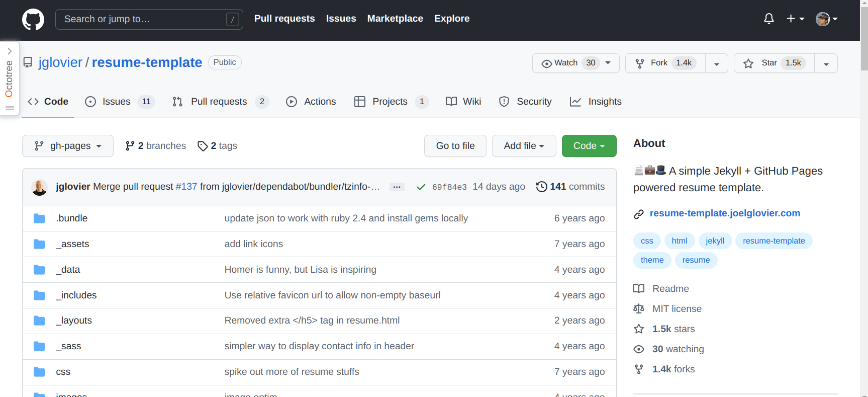View the 2 tags link
The image size is (868, 397).
coord(217,146)
